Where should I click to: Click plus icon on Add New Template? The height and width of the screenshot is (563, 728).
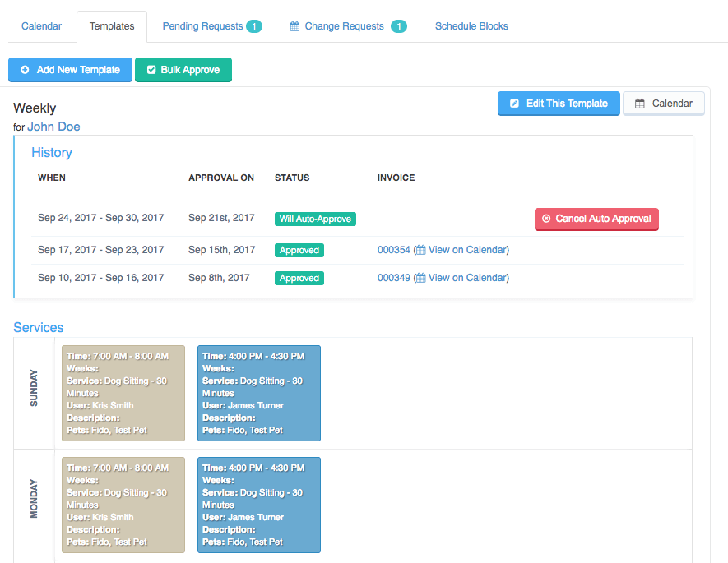tap(25, 70)
